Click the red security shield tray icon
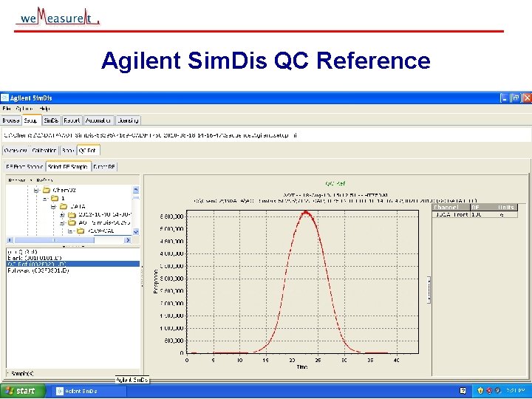Screen dimensions: 532x399 489,391
